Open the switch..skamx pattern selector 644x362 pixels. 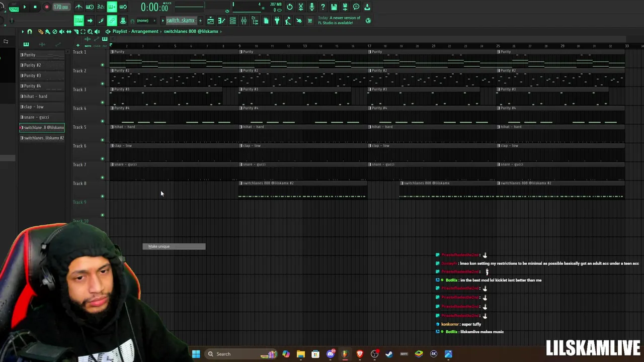[181, 21]
